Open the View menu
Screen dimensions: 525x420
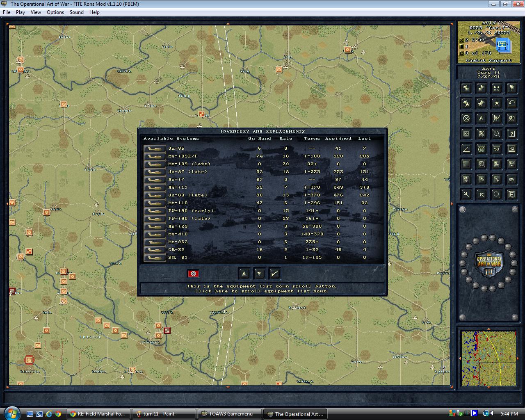click(x=36, y=12)
